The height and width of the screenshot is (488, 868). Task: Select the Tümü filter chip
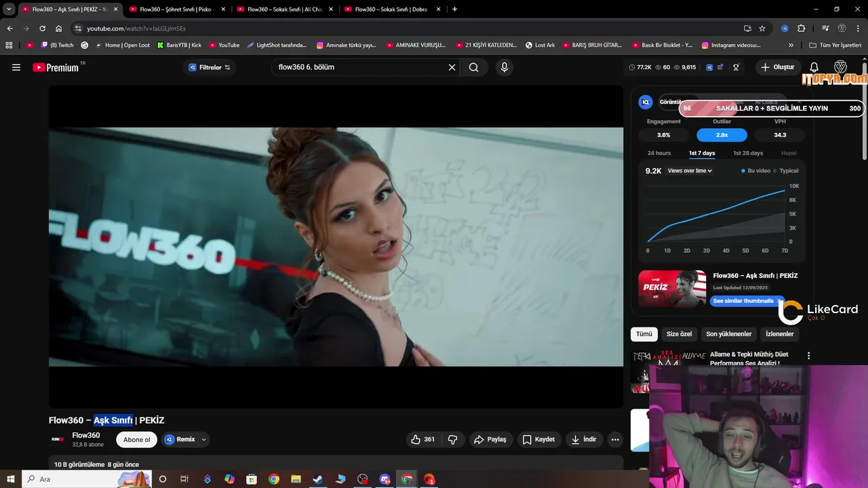(644, 334)
